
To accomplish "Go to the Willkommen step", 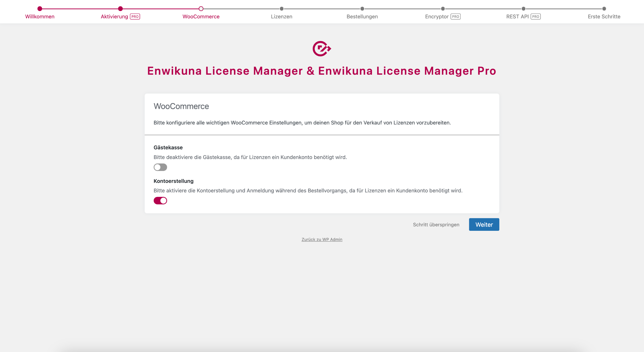I will [40, 17].
